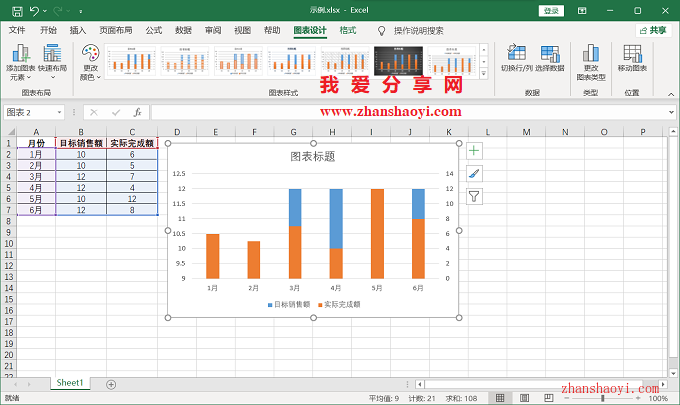Viewport: 680px width, 405px height.
Task: Switch to Page Layout view icon
Action: tap(524, 398)
